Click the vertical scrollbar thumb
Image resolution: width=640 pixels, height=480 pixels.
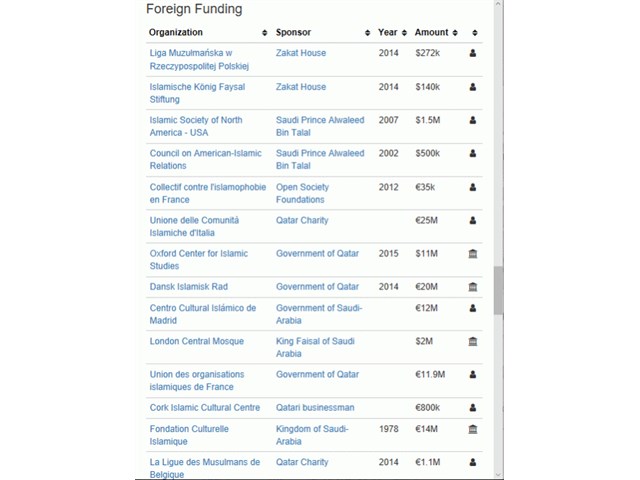[x=498, y=290]
